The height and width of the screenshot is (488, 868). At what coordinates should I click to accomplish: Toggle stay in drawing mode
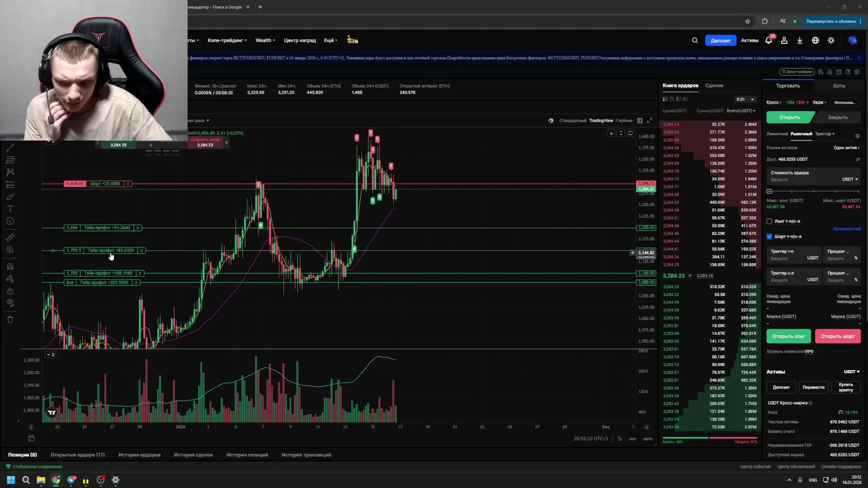pyautogui.click(x=10, y=279)
